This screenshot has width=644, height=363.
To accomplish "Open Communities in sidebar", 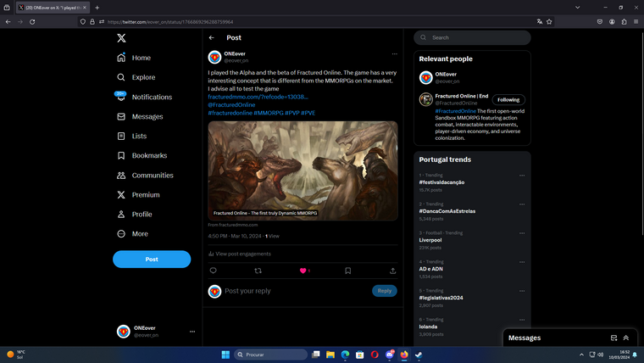I will (x=145, y=175).
